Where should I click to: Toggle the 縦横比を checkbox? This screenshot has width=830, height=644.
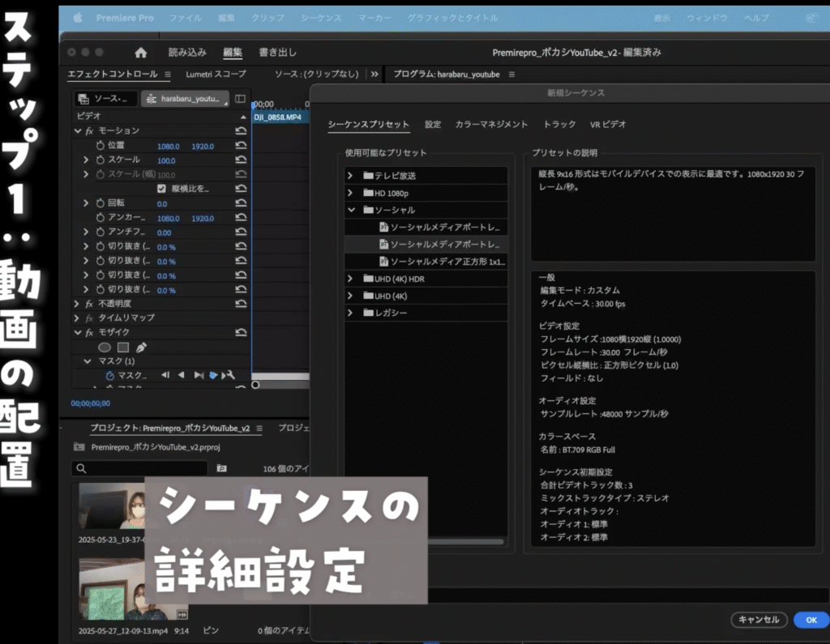[x=161, y=189]
